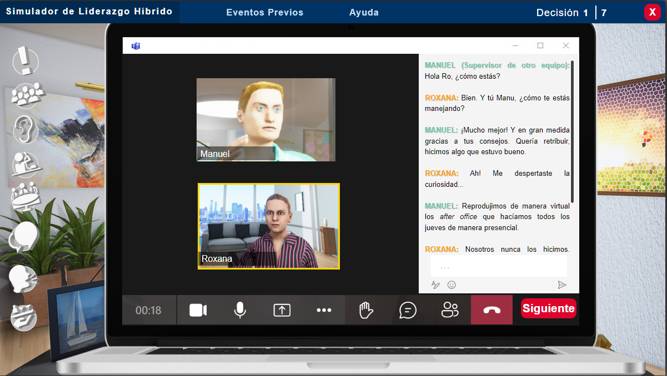The height and width of the screenshot is (376, 667).
Task: Select the ear listening sidebar icon
Action: (x=24, y=129)
